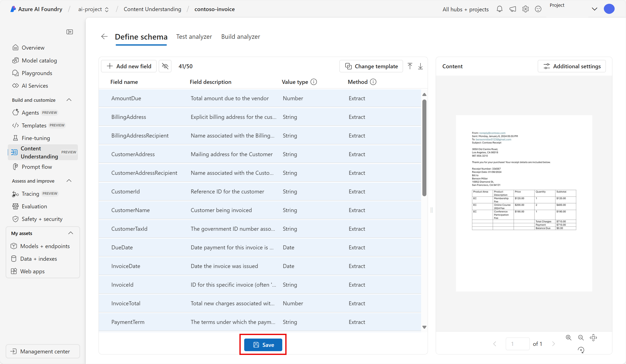
Task: Select Content Understanding in sidebar
Action: pyautogui.click(x=43, y=152)
